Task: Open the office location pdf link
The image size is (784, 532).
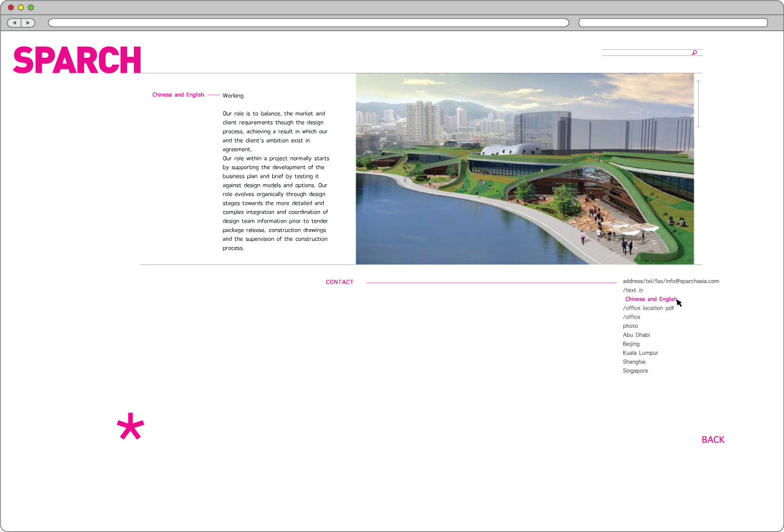Action: point(648,308)
